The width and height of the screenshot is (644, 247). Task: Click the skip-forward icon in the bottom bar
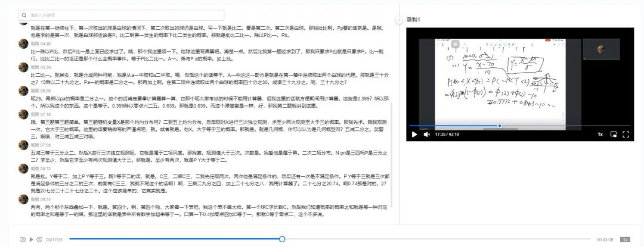coord(39,240)
